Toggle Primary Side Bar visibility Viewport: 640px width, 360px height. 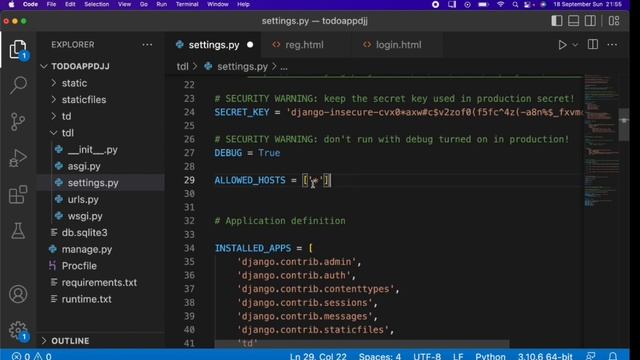(556, 21)
